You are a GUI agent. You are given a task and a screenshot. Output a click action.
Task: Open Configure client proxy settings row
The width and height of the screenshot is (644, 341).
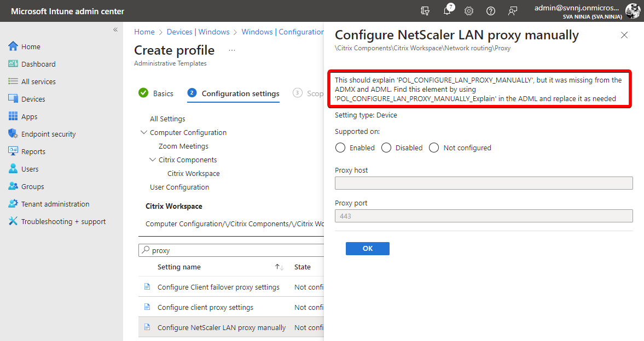[231, 307]
